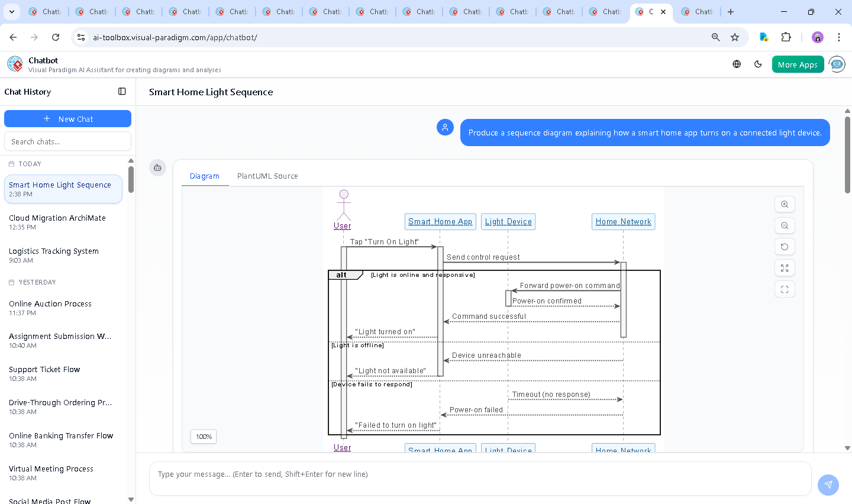Open the browser profile menu
This screenshot has height=504, width=852.
[x=817, y=37]
